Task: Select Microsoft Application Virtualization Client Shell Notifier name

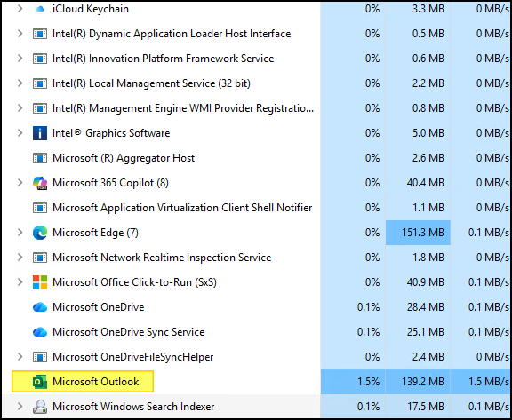Action: tap(182, 208)
